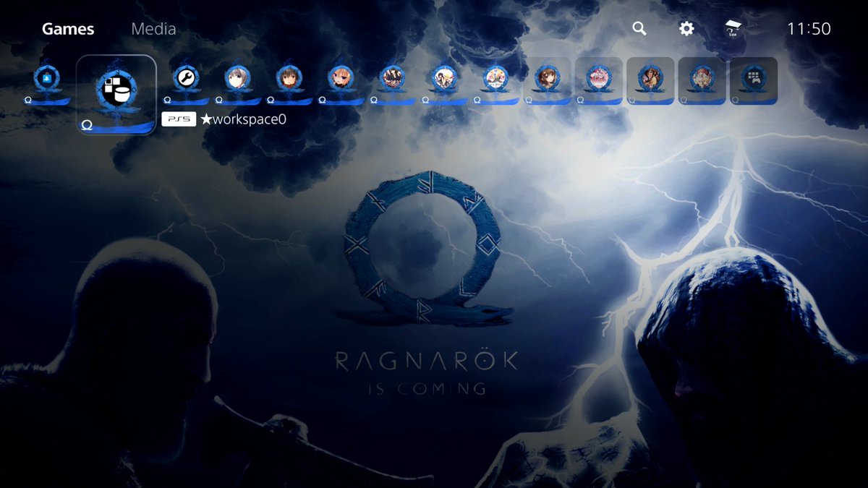Select the game tile next to the wrench tile's grey-haired neighbor, with brown-haired character in red
868x488 pixels.
(x=289, y=81)
